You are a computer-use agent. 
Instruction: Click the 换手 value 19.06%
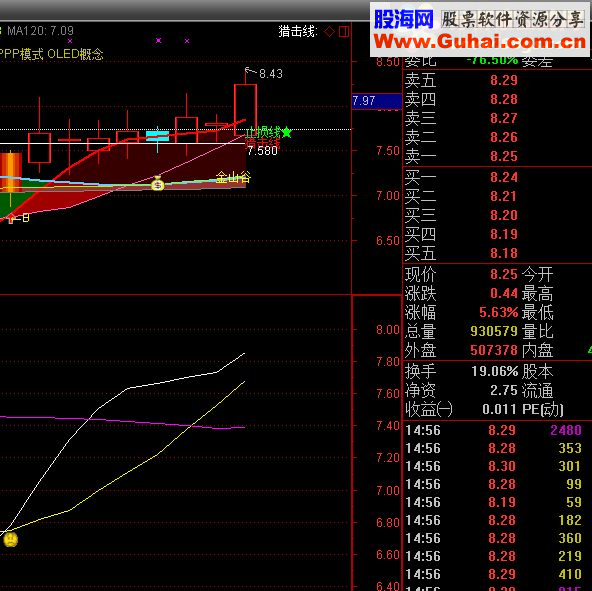[x=495, y=371]
